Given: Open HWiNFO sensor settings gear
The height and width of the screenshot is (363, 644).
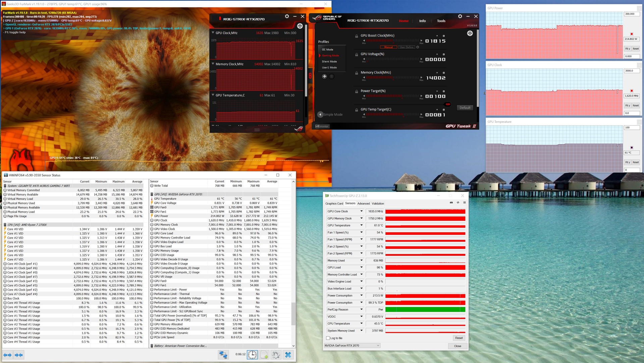Looking at the screenshot, I should coord(276,355).
